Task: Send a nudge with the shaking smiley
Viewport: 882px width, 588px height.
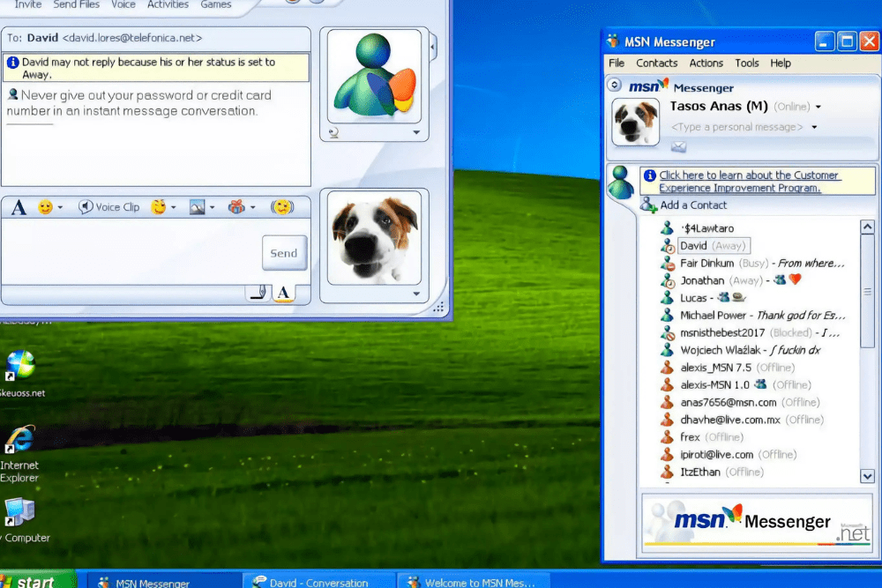Action: pyautogui.click(x=281, y=207)
